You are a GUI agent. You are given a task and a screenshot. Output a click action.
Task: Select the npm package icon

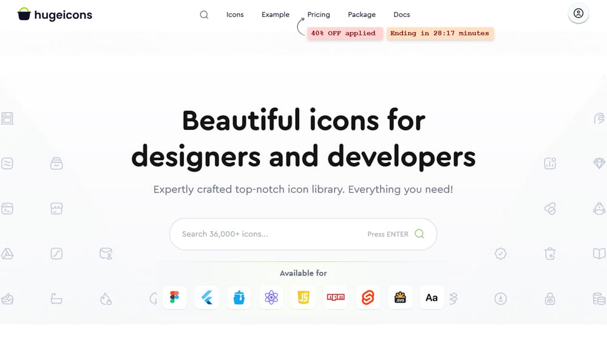(x=335, y=297)
